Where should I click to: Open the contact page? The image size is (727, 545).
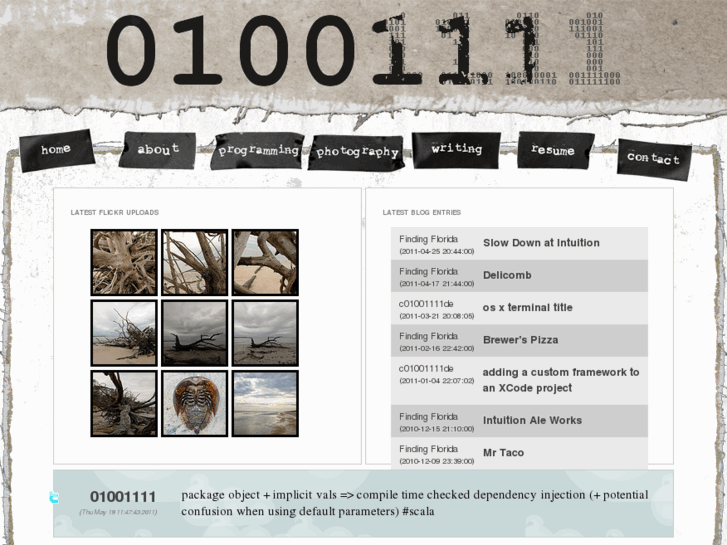(654, 159)
